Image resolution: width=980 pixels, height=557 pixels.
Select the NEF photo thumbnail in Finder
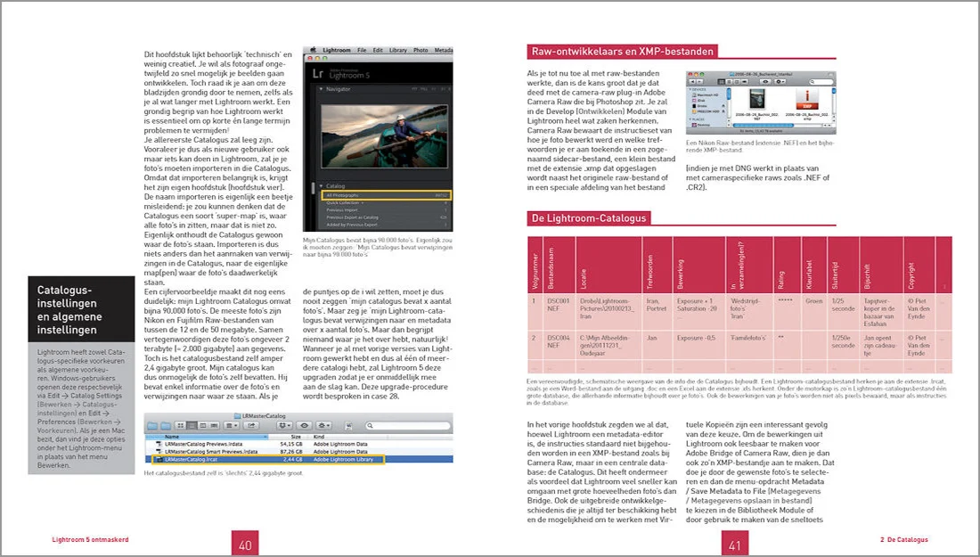click(757, 98)
